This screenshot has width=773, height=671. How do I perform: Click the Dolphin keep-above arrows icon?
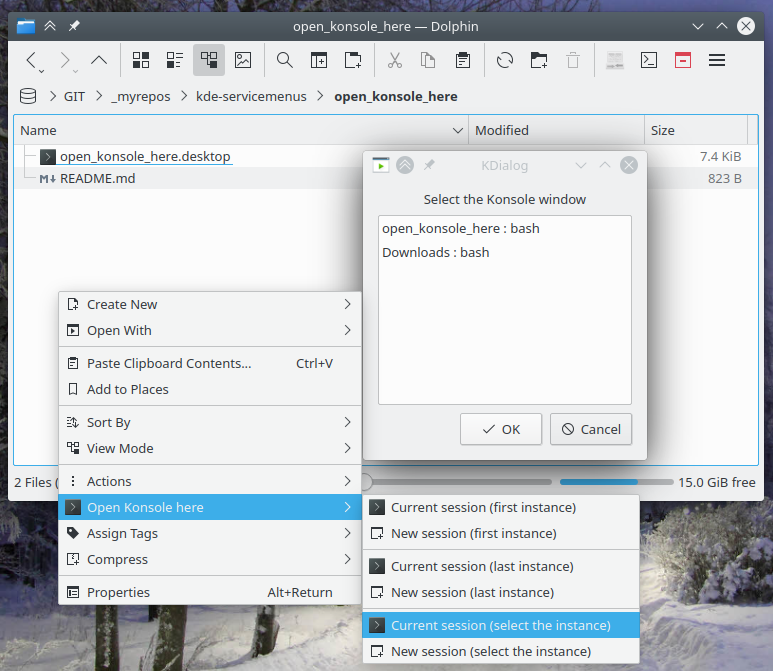pyautogui.click(x=50, y=26)
